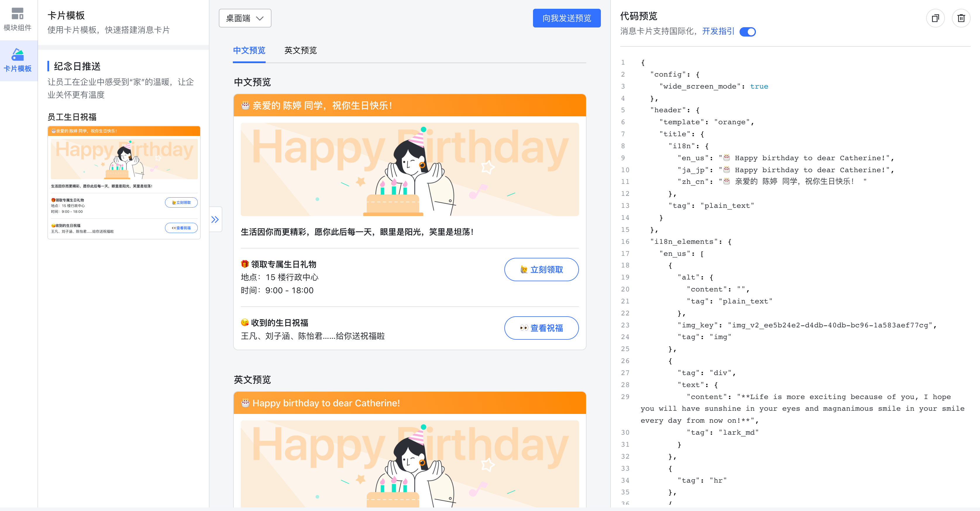This screenshot has width=980, height=511.
Task: Click the small 立刻领取 button in thumbnail
Action: (181, 203)
